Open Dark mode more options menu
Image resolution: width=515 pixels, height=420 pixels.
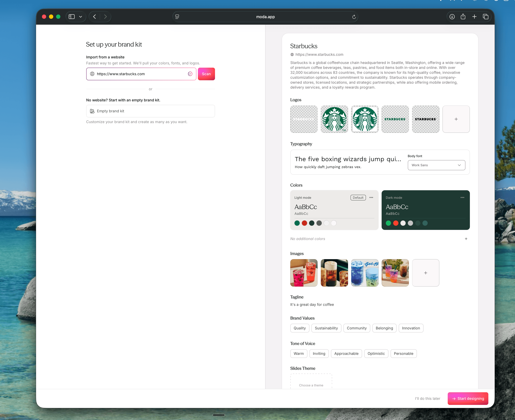(462, 197)
